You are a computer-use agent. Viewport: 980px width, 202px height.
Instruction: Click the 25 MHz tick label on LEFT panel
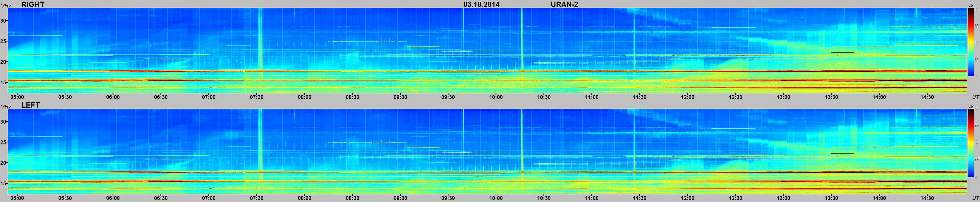[3, 142]
